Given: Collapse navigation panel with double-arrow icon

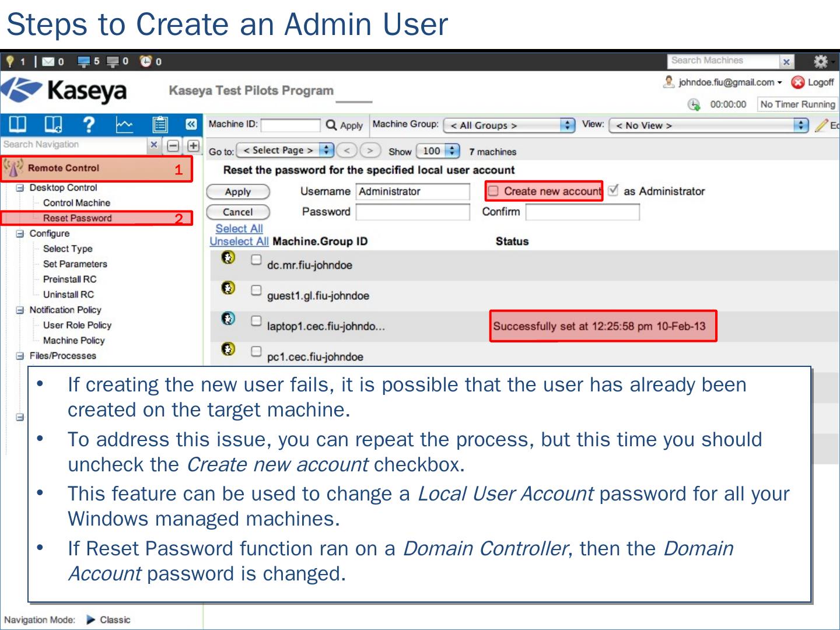Looking at the screenshot, I should pos(191,124).
